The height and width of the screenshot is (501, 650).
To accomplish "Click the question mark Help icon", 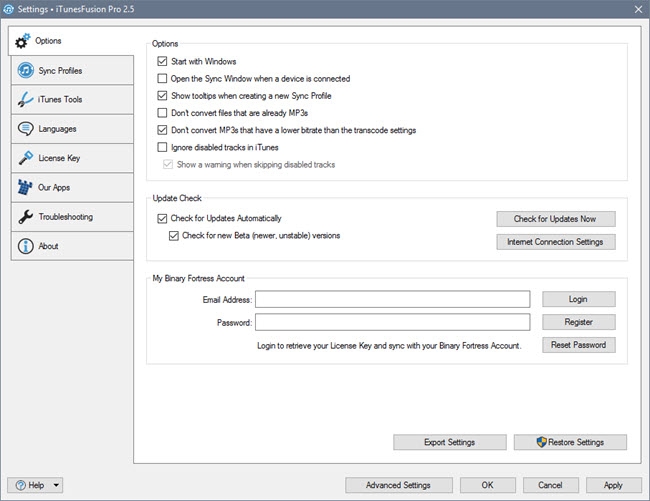I will tap(20, 485).
